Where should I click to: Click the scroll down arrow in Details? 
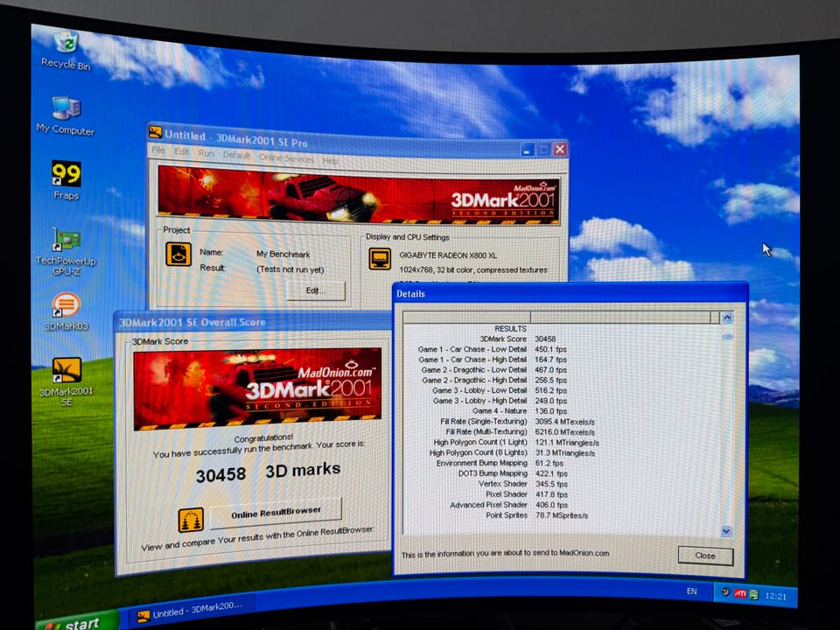pyautogui.click(x=726, y=531)
